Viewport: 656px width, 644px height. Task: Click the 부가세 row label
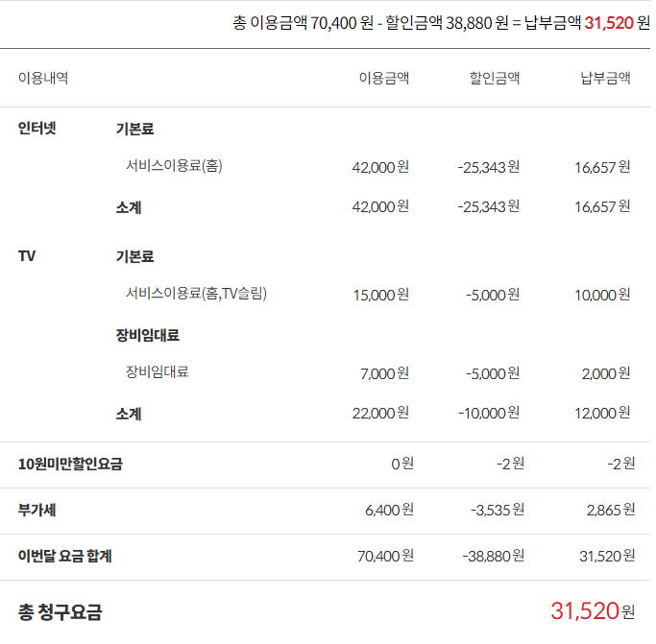coord(37,510)
